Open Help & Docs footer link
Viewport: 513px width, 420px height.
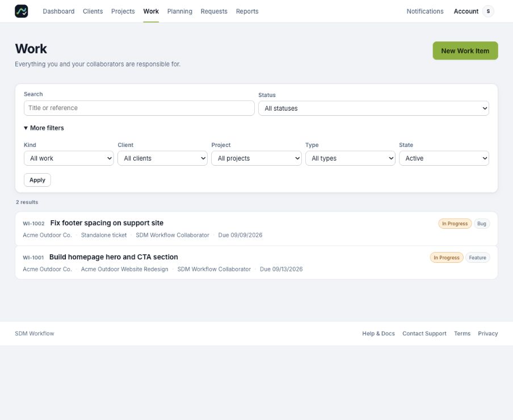pos(379,333)
